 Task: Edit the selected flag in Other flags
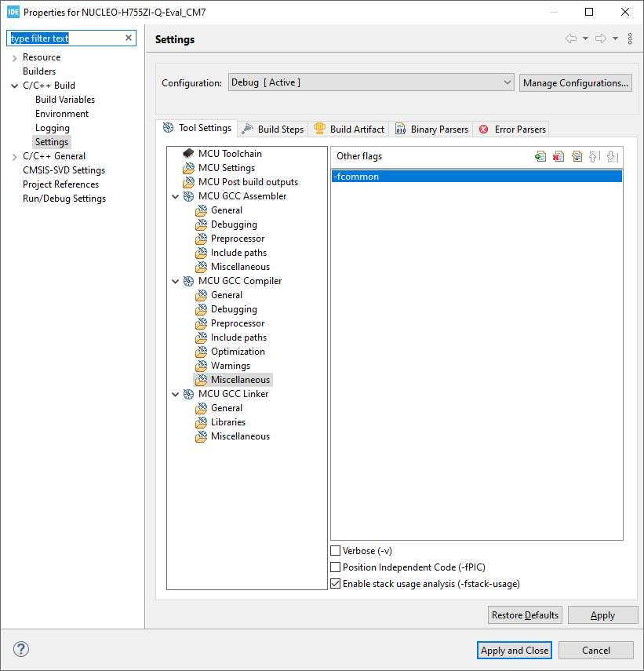point(577,156)
